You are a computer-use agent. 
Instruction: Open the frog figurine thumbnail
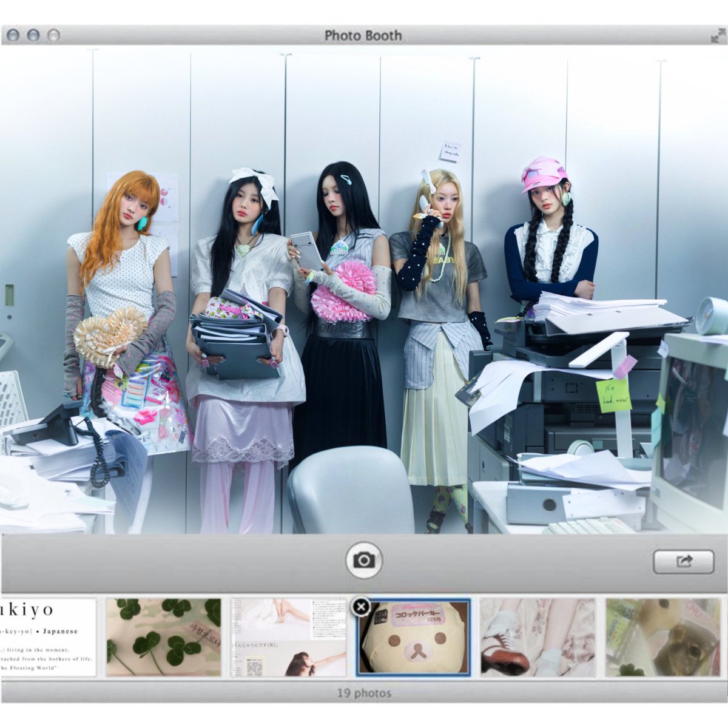[x=663, y=638]
